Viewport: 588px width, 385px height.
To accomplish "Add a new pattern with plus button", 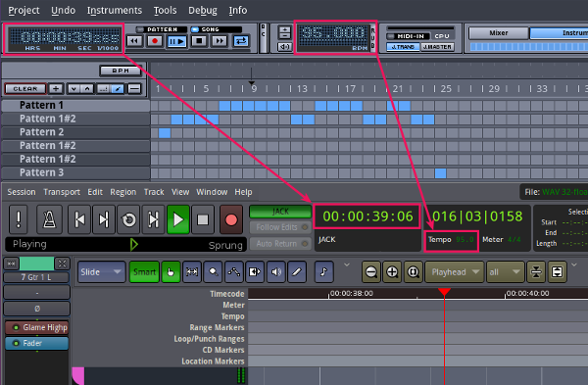I will click(x=56, y=89).
